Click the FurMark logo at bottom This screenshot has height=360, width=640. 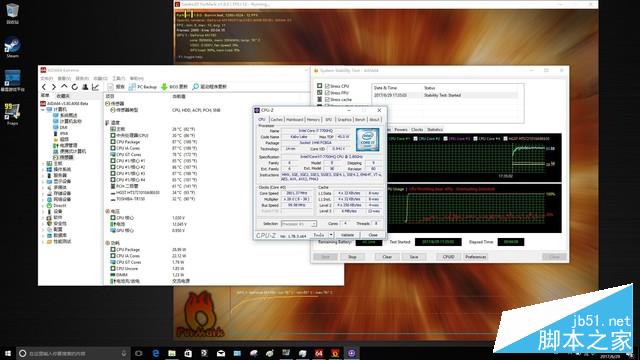point(200,314)
